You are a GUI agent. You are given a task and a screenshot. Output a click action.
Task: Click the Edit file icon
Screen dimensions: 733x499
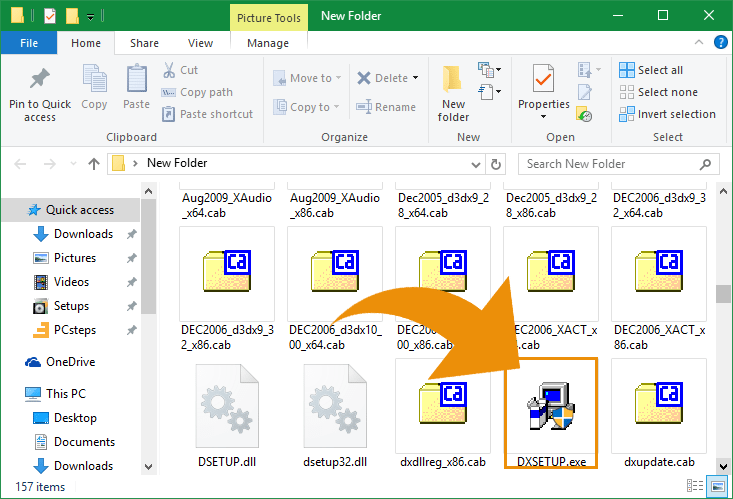(584, 92)
